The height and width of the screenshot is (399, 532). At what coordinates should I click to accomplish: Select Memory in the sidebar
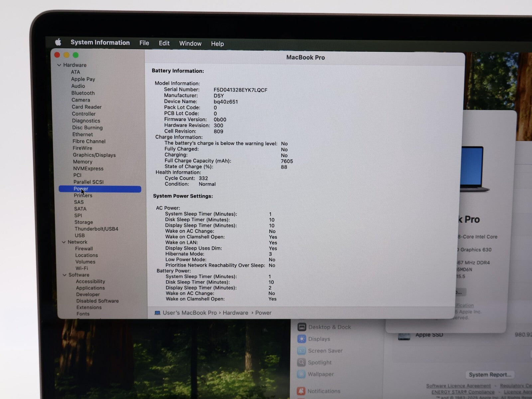83,162
